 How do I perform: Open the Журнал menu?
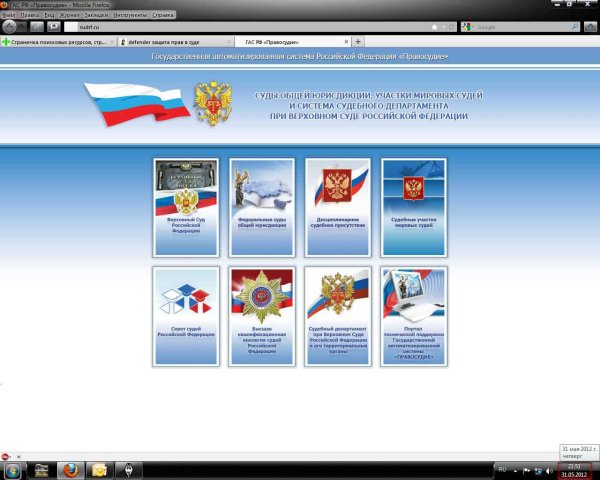point(69,15)
